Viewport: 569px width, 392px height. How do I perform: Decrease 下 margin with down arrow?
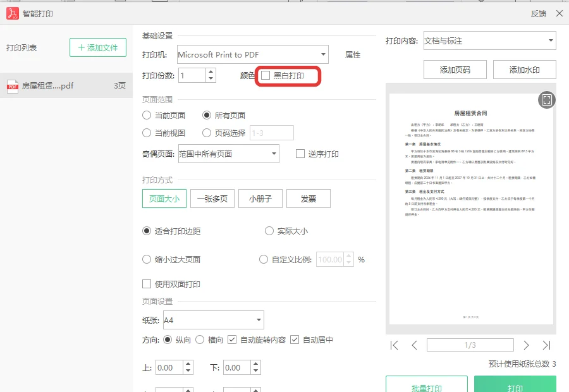click(255, 371)
